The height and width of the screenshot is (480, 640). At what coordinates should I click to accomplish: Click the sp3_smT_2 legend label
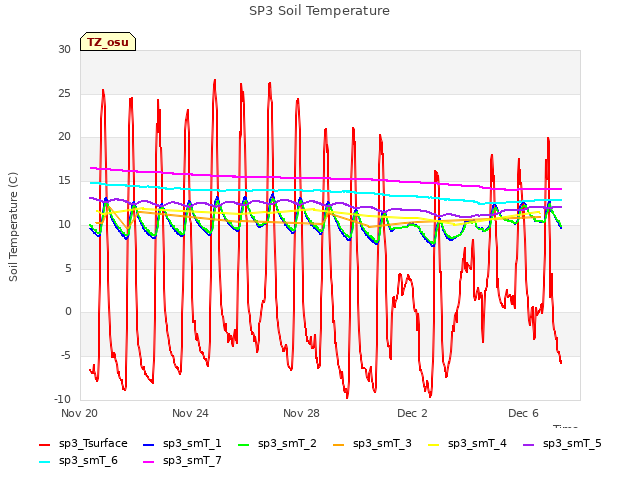click(287, 443)
